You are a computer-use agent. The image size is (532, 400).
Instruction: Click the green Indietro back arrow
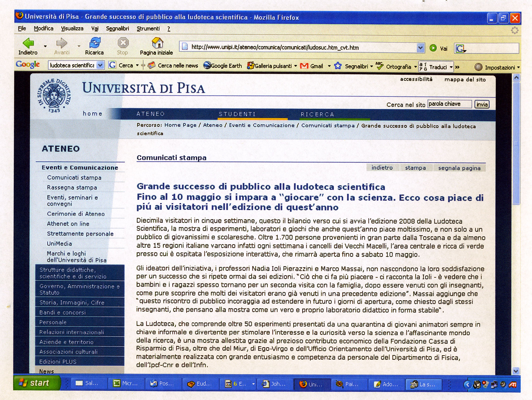(x=28, y=43)
